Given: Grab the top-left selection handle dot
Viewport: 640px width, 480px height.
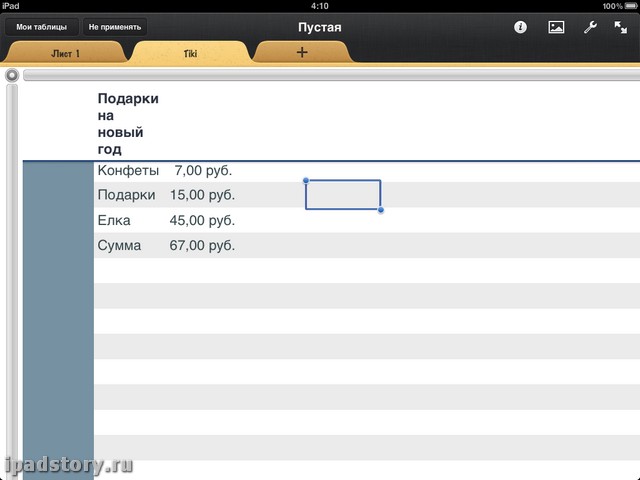Looking at the screenshot, I should pyautogui.click(x=306, y=180).
